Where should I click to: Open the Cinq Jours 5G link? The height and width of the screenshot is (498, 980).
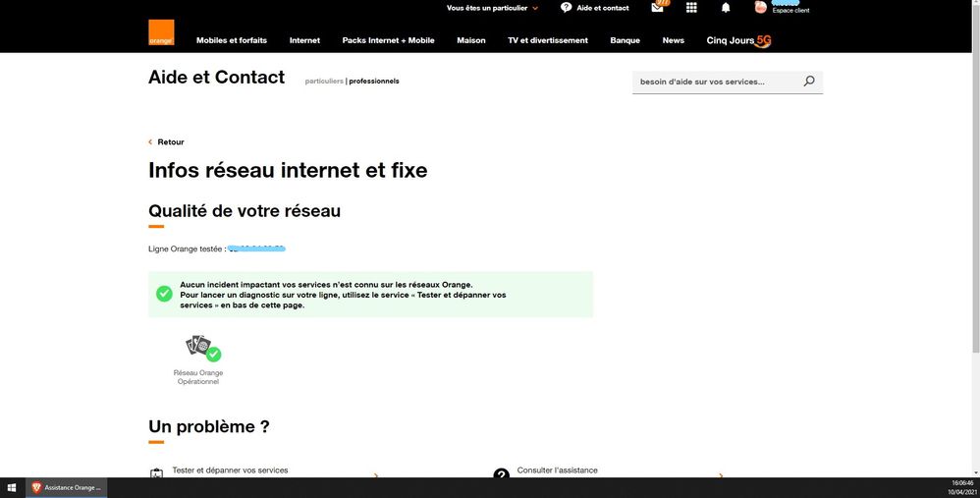[x=738, y=40]
